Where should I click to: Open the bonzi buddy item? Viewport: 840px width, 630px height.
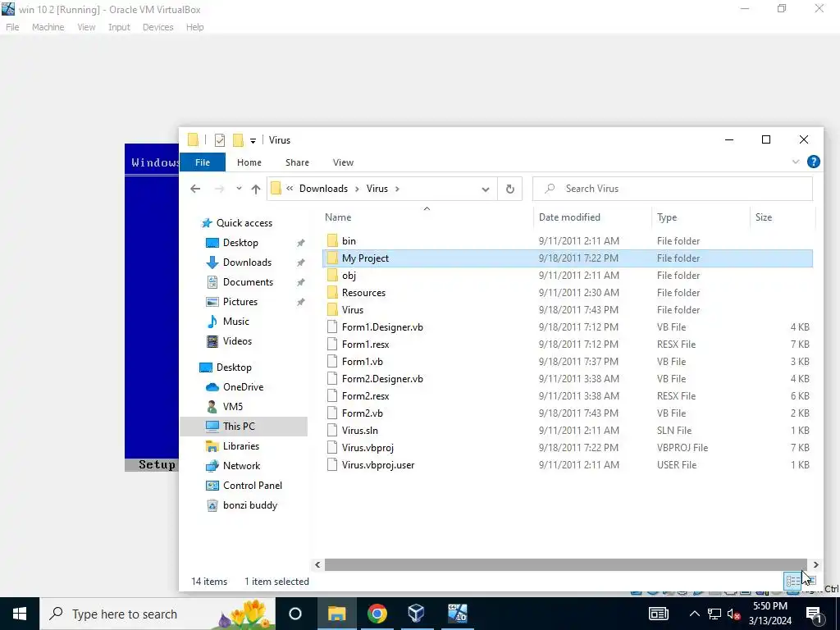250,505
